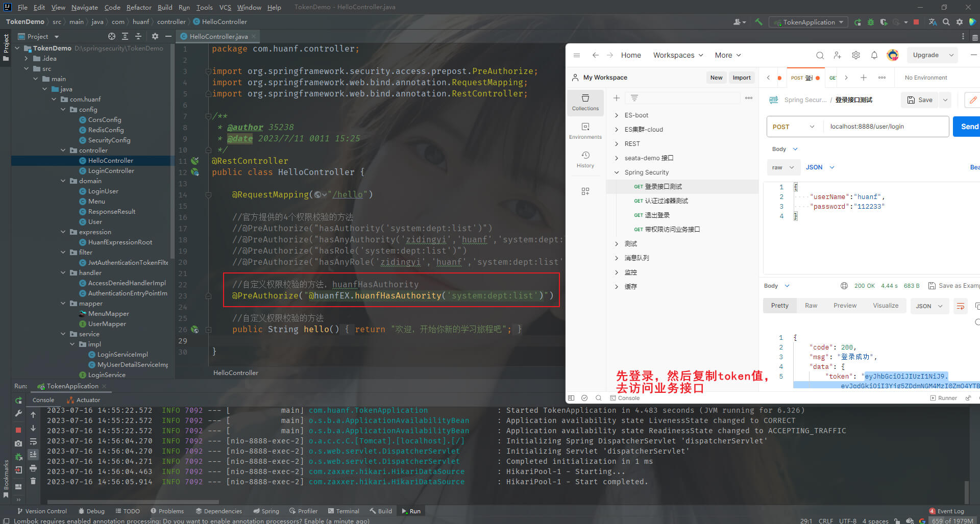Expand the .idea folder
This screenshot has height=524, width=980.
27,59
